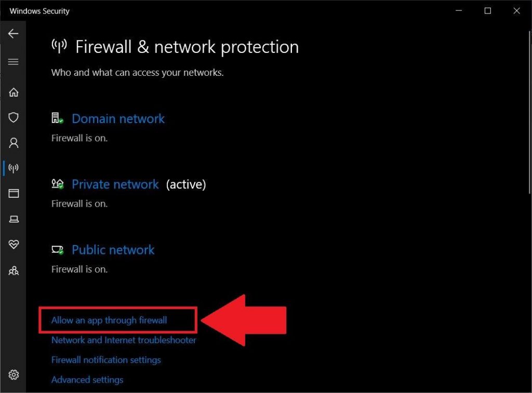Open the Domain network link
The image size is (532, 393).
tap(118, 119)
